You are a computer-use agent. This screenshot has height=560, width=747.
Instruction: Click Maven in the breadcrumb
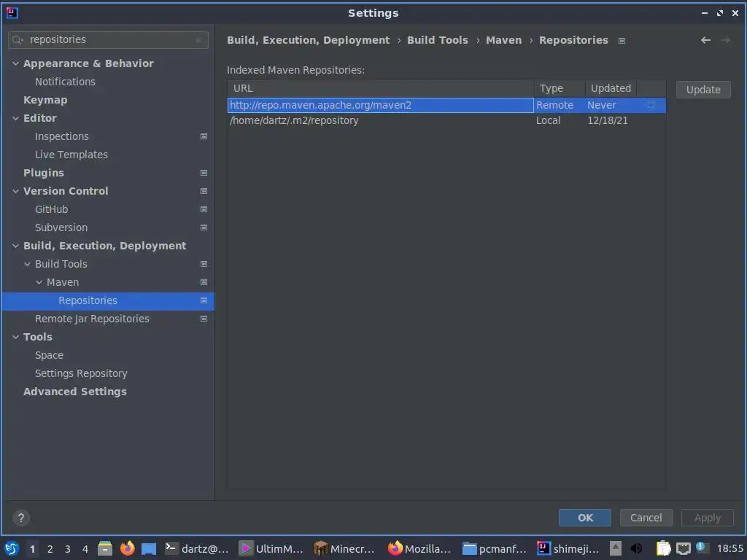pos(503,41)
